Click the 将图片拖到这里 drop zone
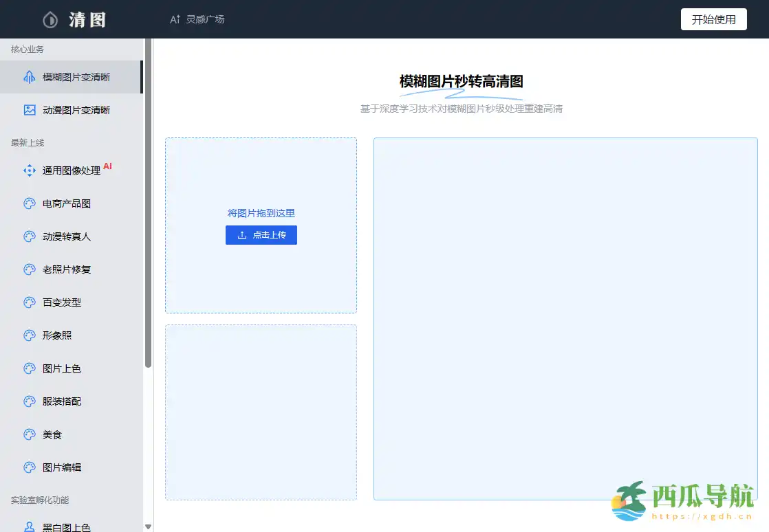The height and width of the screenshot is (532, 769). 261,213
